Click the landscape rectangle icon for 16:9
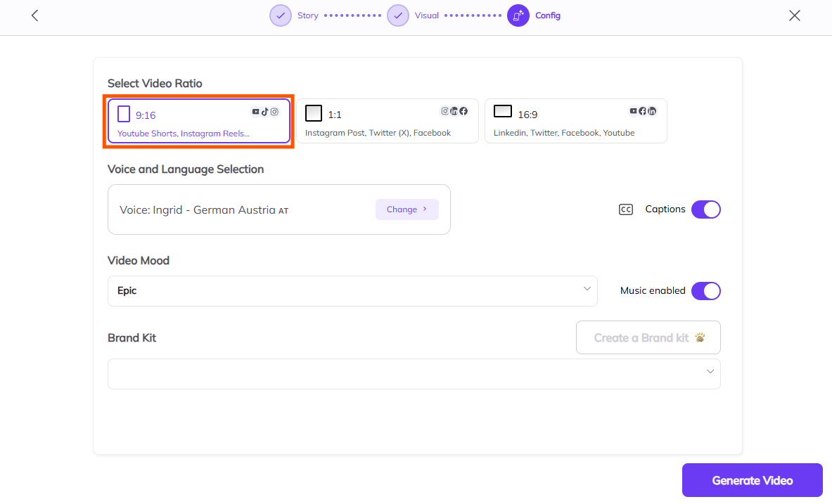832x504 pixels. [503, 111]
